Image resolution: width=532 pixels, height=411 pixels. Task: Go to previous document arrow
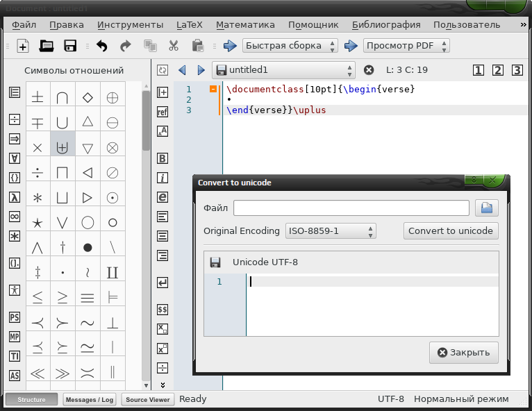[182, 70]
